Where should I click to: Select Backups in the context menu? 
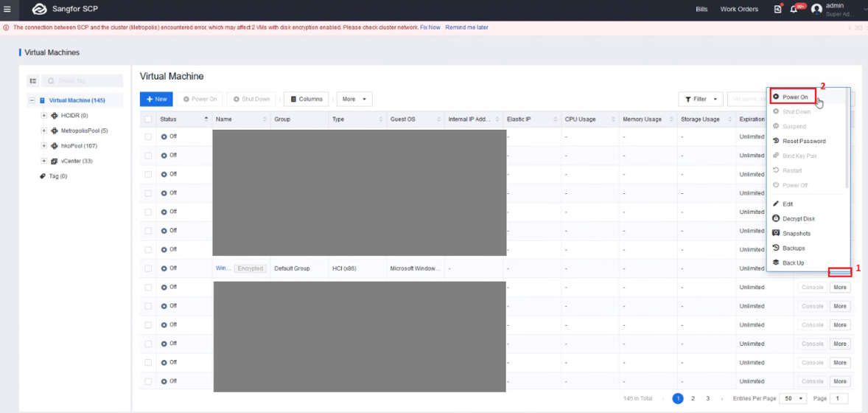[x=793, y=249]
